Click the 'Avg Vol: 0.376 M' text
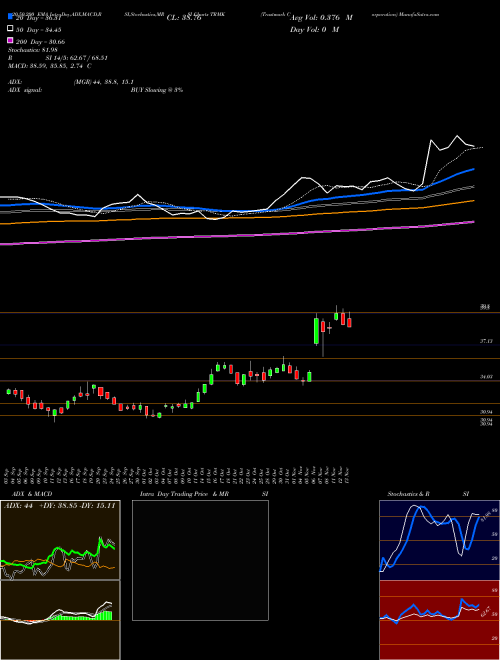The image size is (500, 660). 321,18
